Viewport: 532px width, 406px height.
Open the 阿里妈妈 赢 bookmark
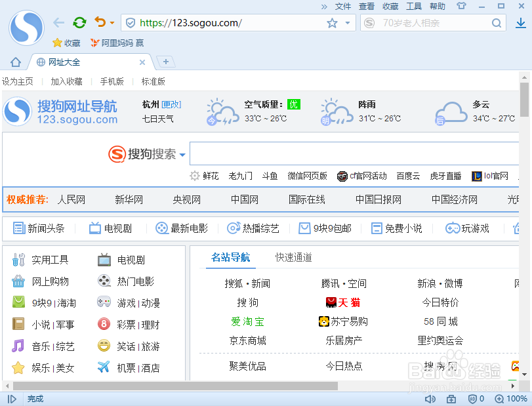tap(117, 43)
